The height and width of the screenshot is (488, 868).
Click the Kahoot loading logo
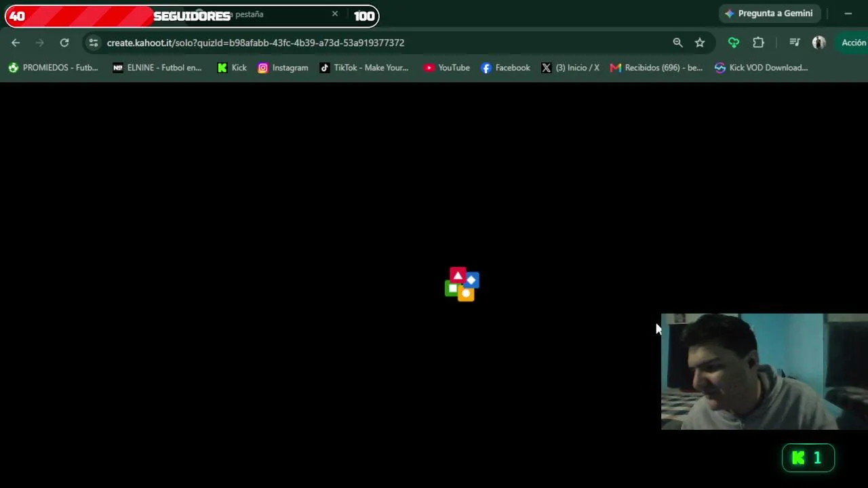462,284
